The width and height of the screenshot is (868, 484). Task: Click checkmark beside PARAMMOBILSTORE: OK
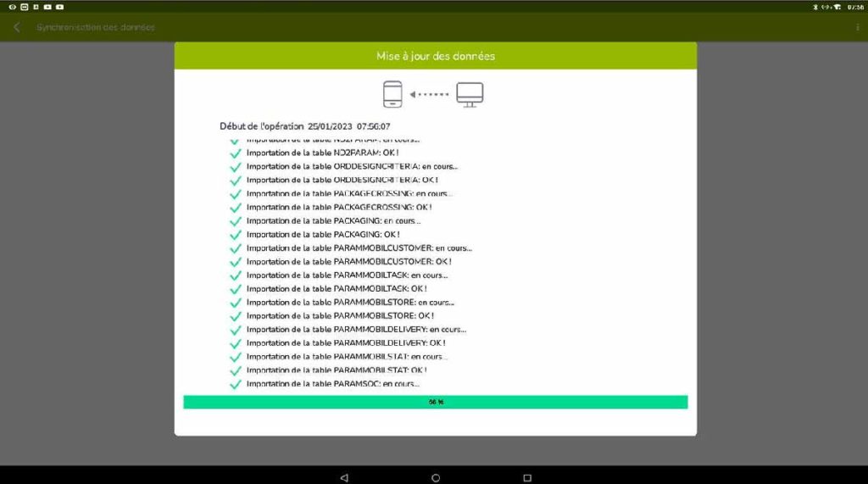click(236, 316)
